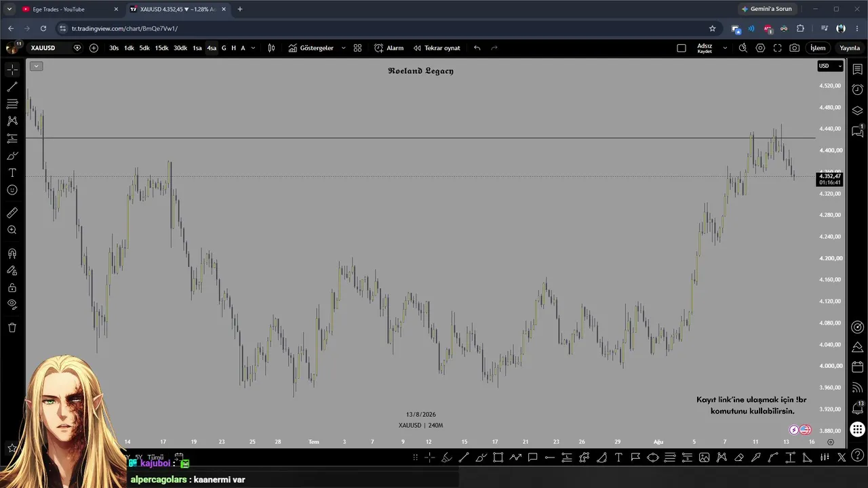Take a chart snapshot with camera icon
The width and height of the screenshot is (868, 488).
795,48
